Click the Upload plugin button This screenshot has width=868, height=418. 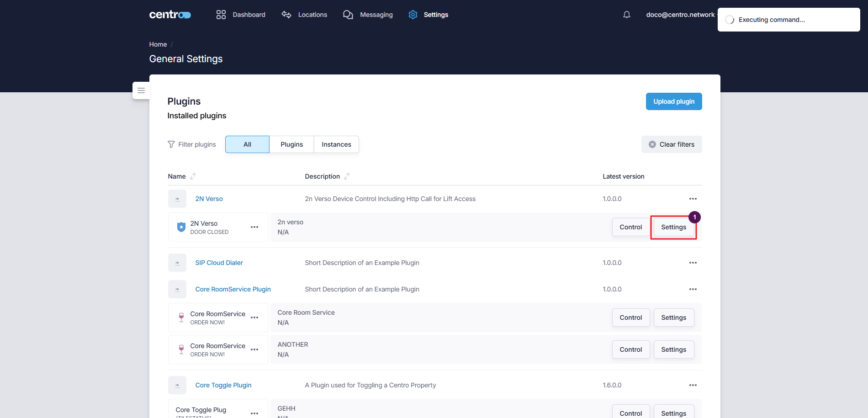pyautogui.click(x=674, y=101)
